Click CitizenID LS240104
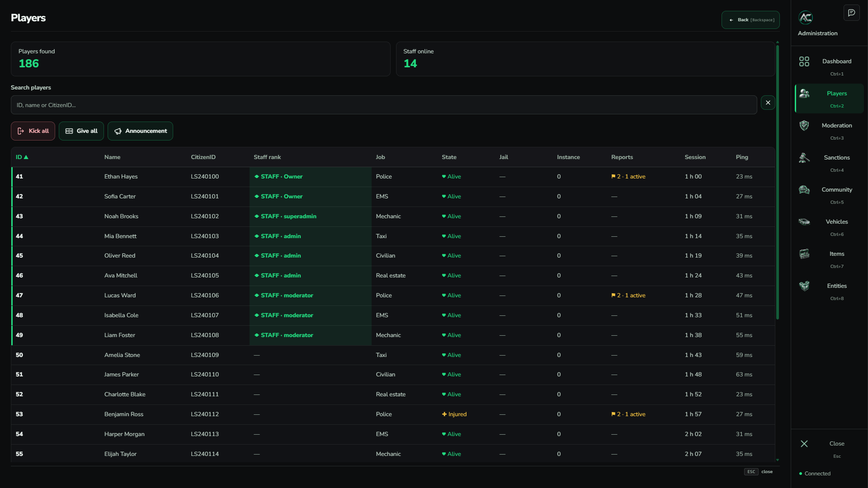This screenshot has width=868, height=488. click(205, 256)
